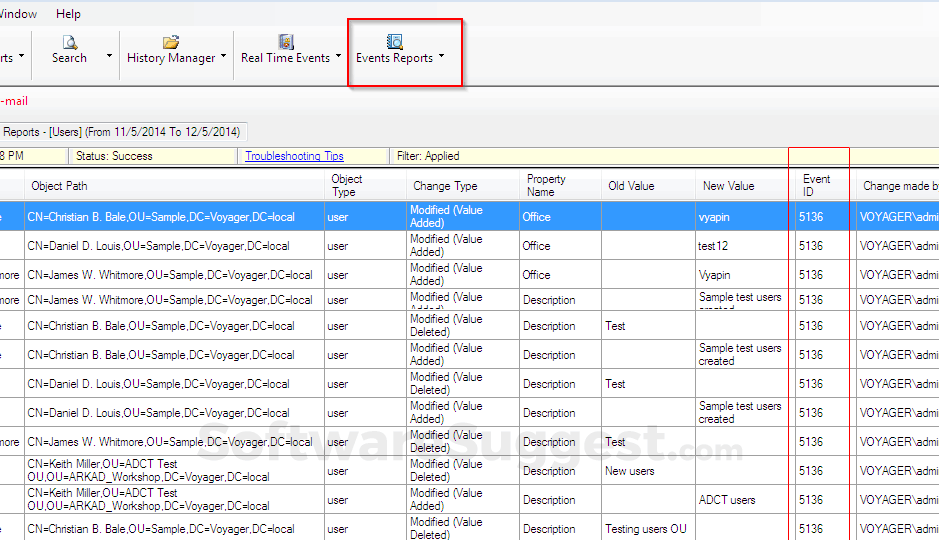Viewport: 939px width, 540px height.
Task: Expand the Search dropdown arrow
Action: point(109,57)
